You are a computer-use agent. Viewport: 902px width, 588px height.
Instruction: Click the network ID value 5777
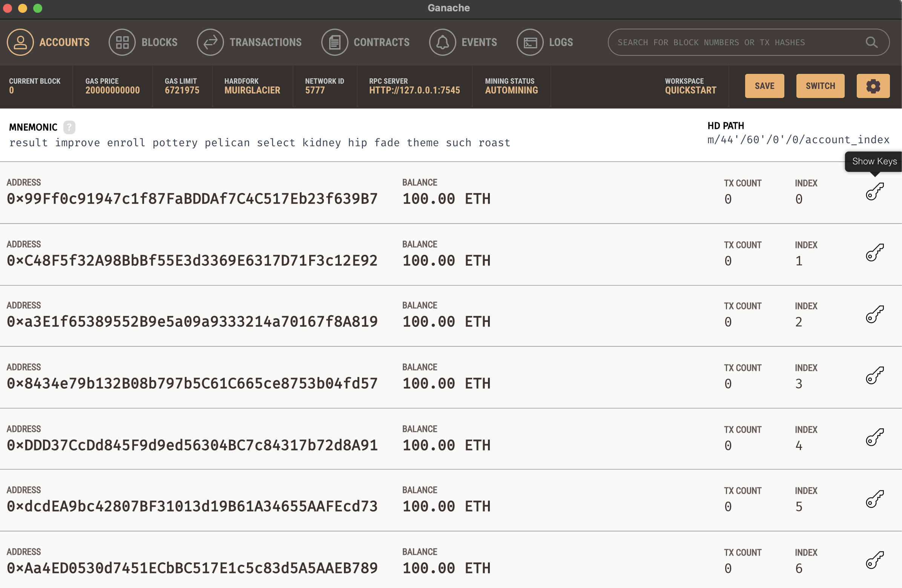click(x=315, y=90)
